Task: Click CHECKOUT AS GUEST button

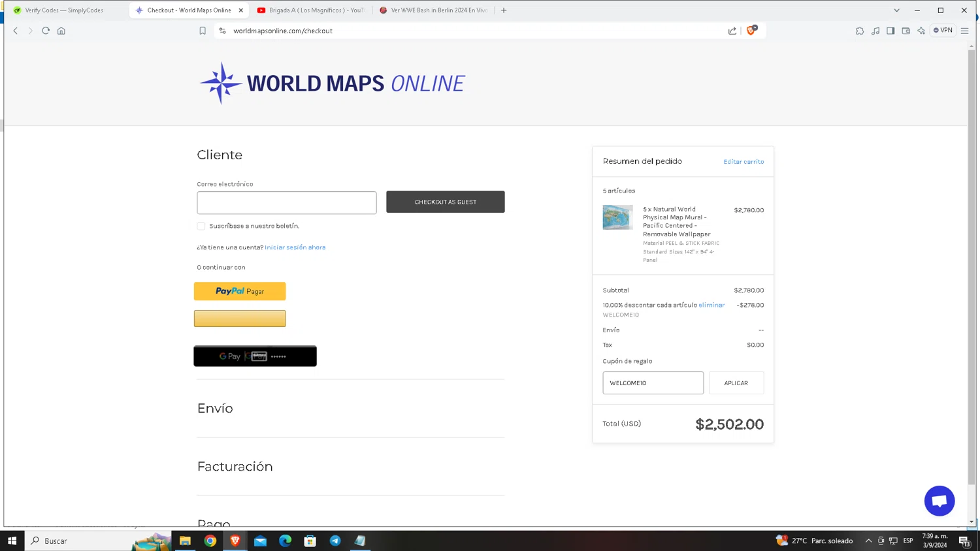Action: tap(446, 202)
